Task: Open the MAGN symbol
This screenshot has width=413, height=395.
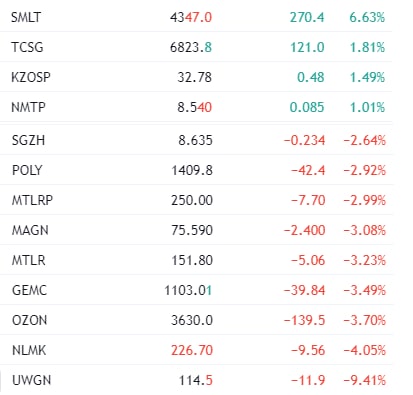Action: [x=30, y=230]
